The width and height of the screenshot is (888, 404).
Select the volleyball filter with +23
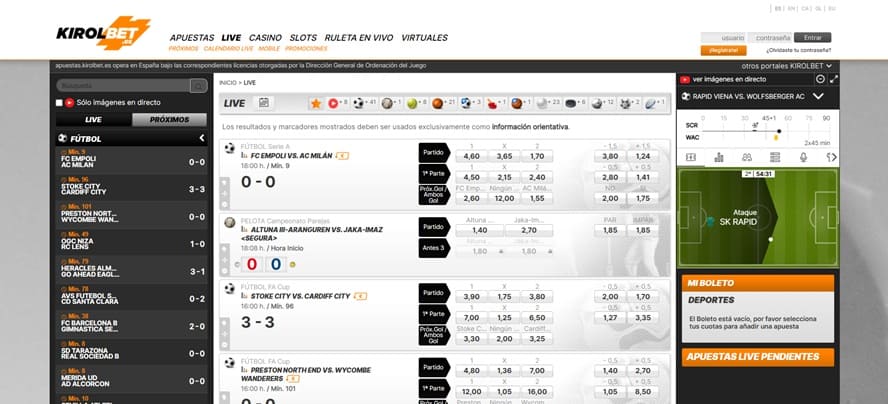(548, 103)
